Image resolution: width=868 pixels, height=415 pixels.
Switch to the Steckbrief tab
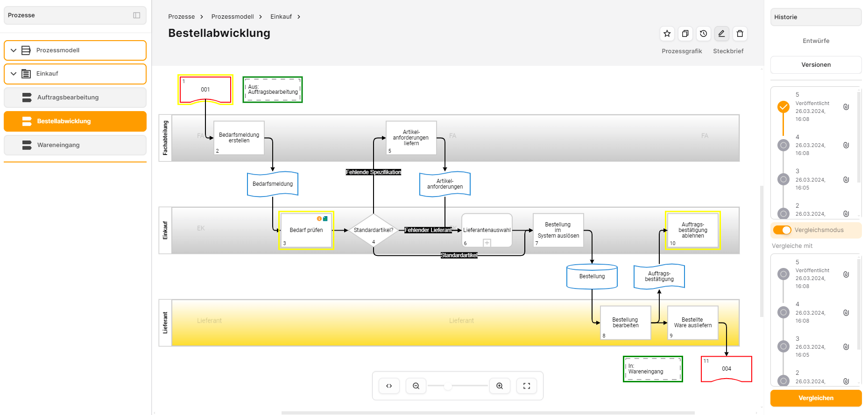[x=728, y=51]
